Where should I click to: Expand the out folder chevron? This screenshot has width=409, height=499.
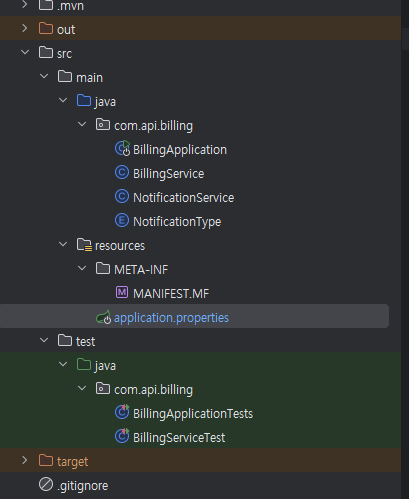pos(25,28)
